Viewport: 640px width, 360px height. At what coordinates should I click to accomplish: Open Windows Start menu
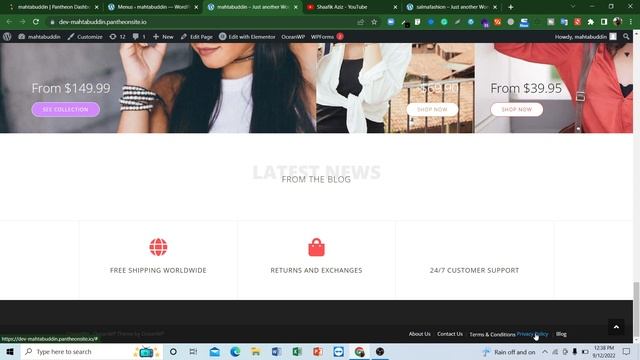[10, 351]
